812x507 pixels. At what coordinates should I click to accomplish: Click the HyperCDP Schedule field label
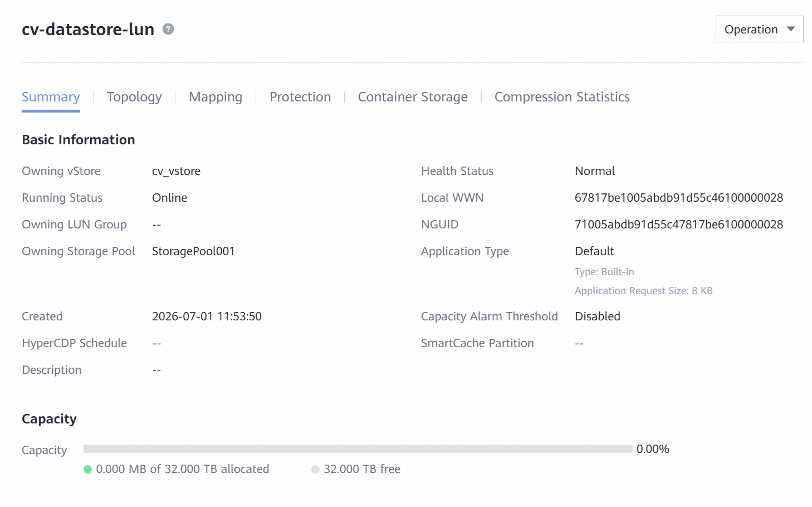coord(74,343)
